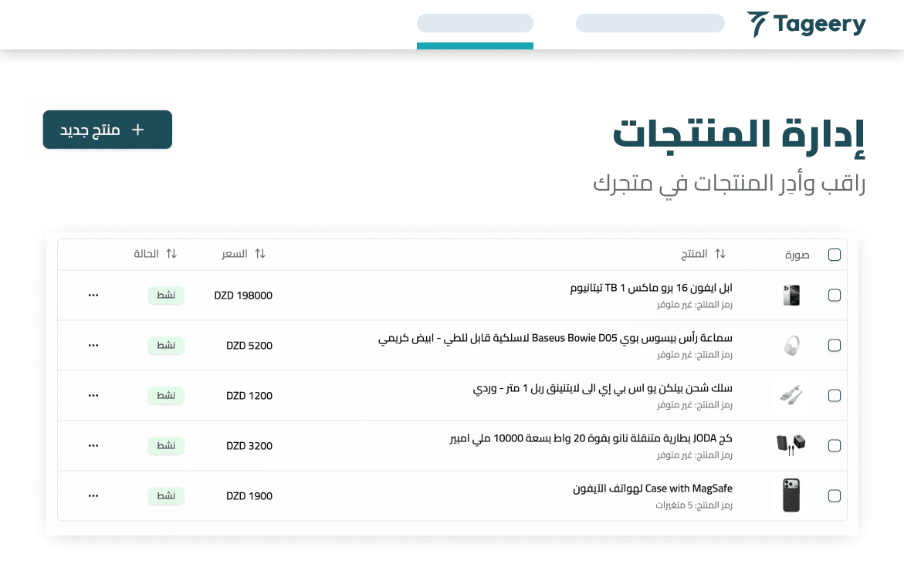Select the second navigation tab in header
This screenshot has height=588, width=904.
point(650,23)
